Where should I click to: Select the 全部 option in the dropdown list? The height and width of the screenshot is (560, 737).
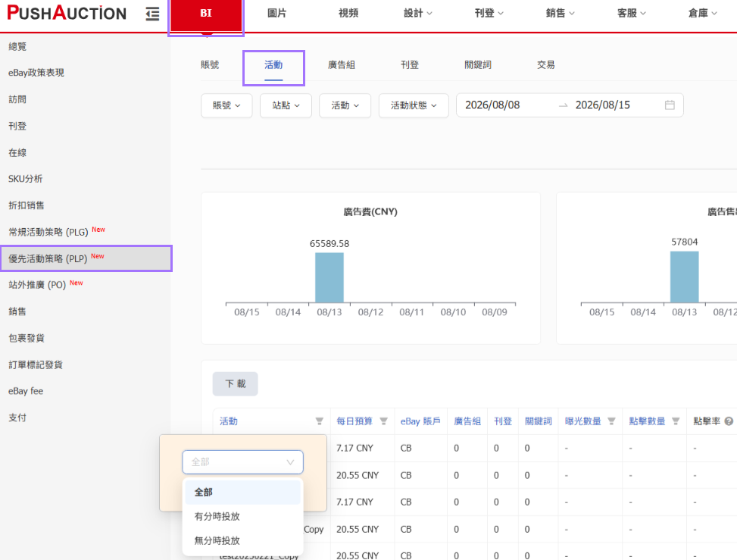coord(242,493)
